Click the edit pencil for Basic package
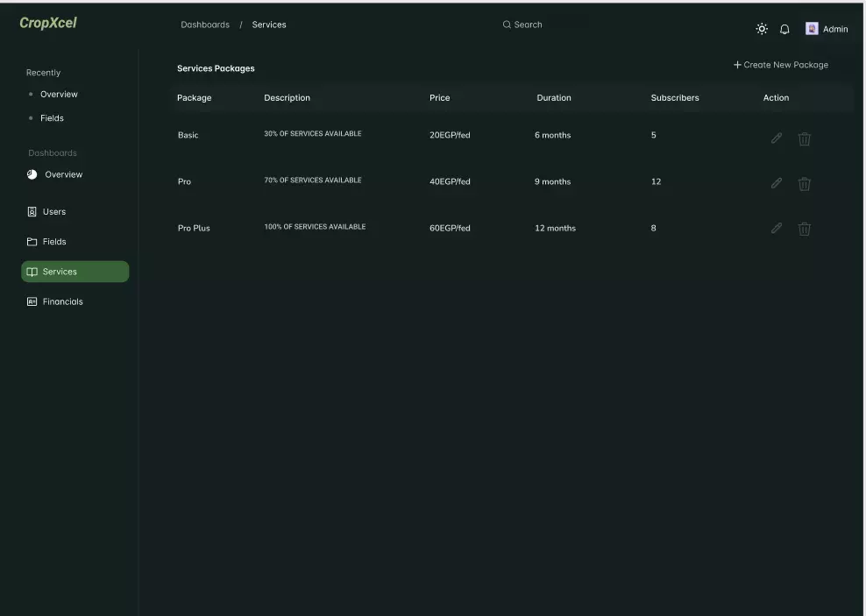866x616 pixels. [x=777, y=138]
